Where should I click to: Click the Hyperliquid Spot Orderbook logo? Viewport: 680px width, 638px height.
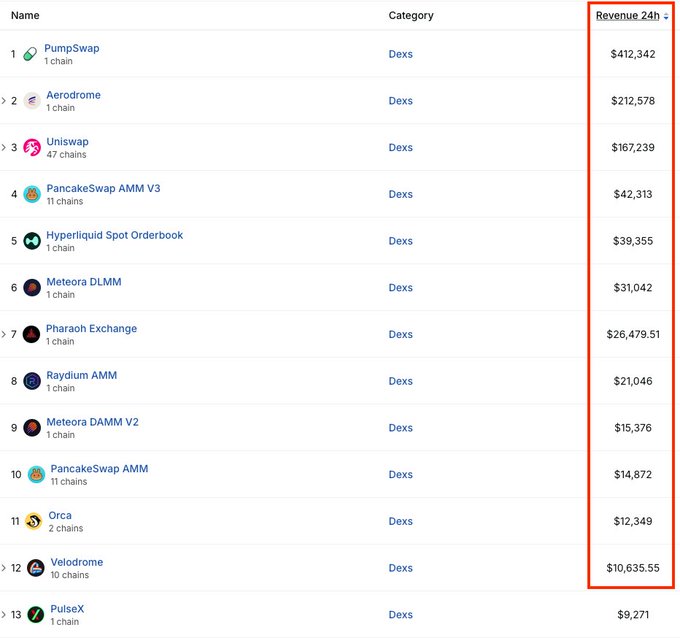(32, 241)
